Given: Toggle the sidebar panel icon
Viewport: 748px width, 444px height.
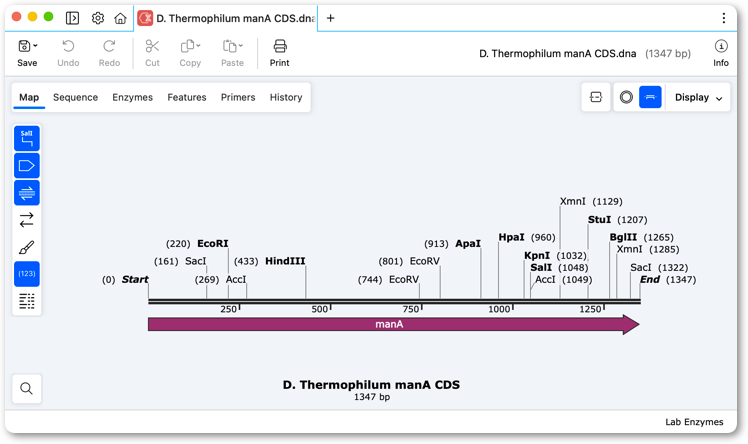Looking at the screenshot, I should 72,18.
